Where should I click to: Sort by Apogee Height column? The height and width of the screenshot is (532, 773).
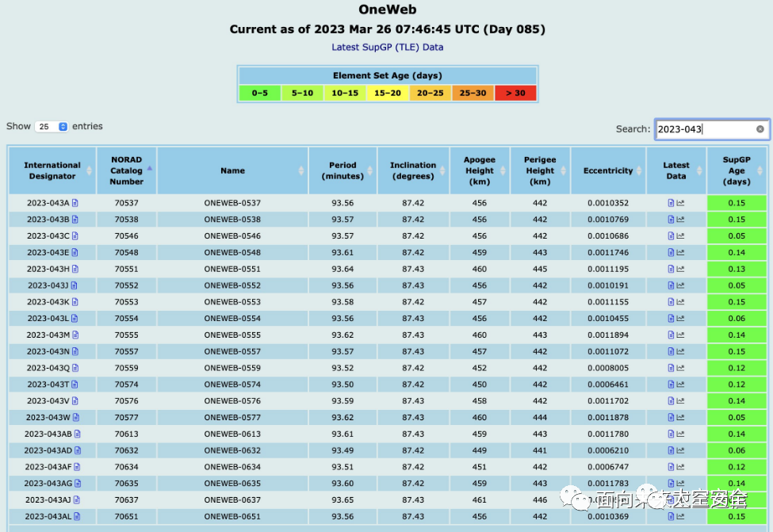480,170
